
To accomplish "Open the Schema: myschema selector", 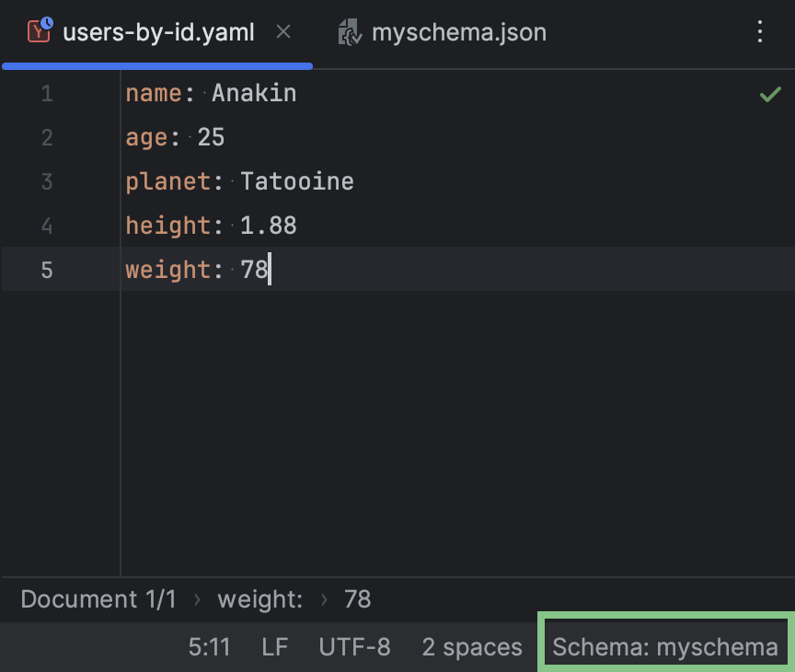I will click(664, 645).
